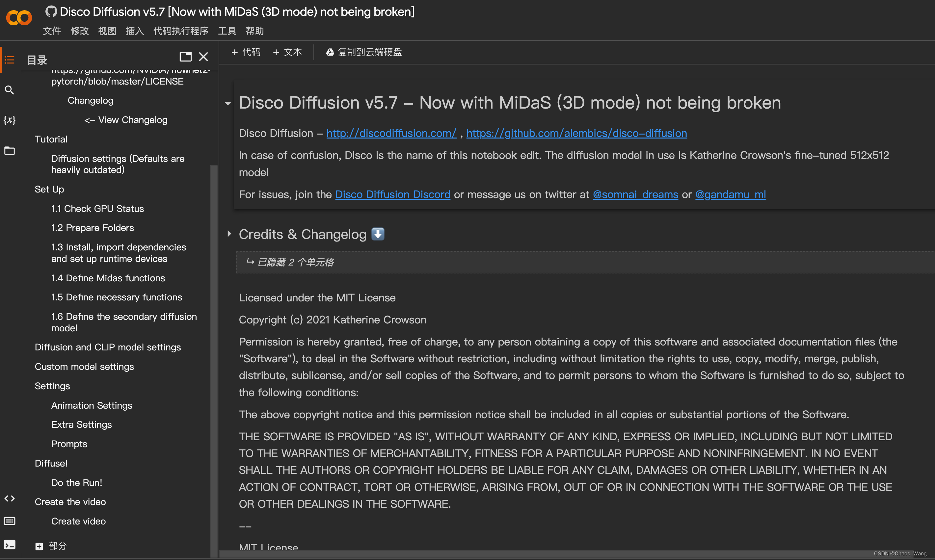935x560 pixels.
Task: Click the search icon in sidebar
Action: coord(9,90)
